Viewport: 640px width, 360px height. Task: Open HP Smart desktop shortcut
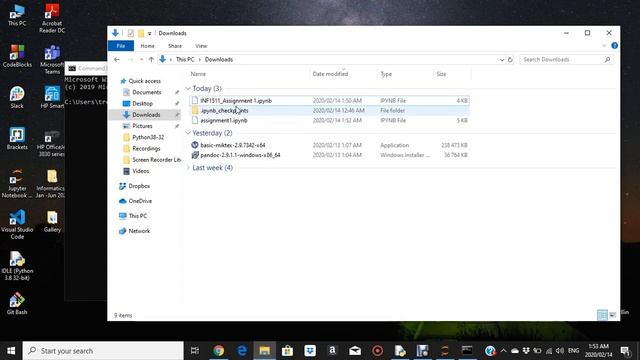point(52,98)
